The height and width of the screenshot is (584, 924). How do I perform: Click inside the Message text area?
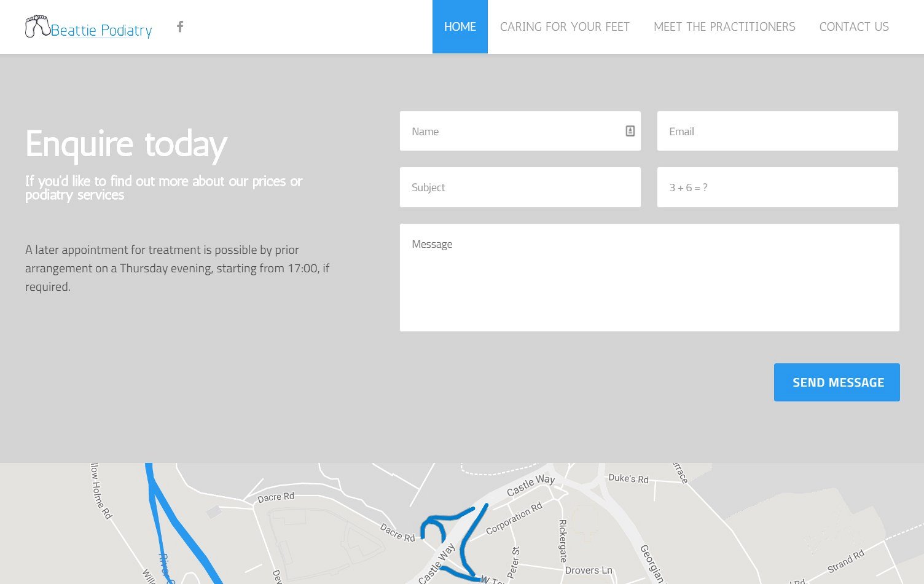[x=649, y=277]
